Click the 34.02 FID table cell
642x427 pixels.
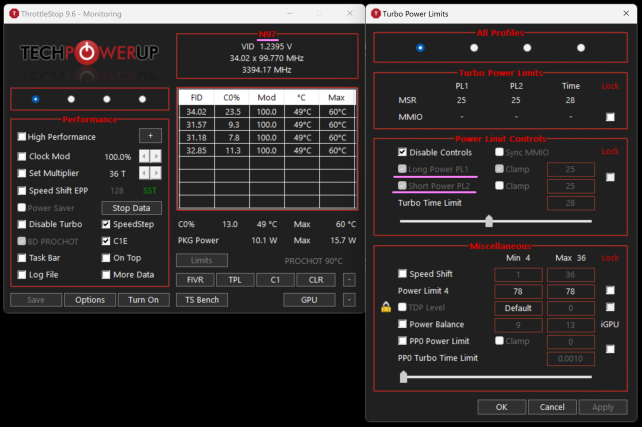pos(197,112)
